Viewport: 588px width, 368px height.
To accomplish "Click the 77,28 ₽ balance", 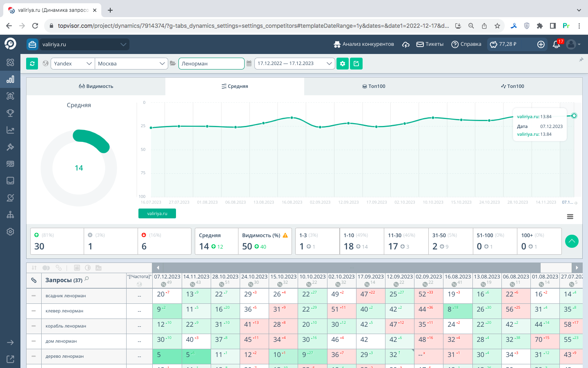I will (x=503, y=44).
